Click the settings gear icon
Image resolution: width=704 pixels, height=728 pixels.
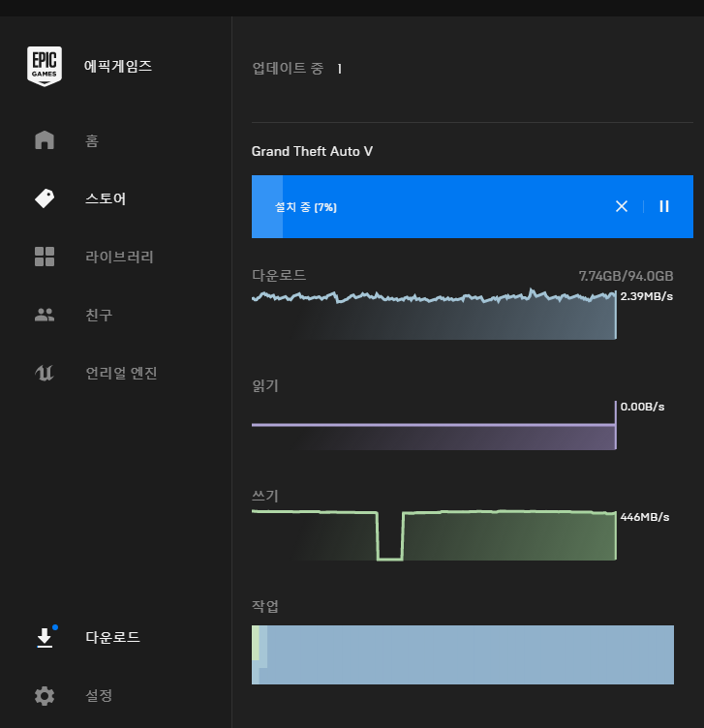(x=45, y=695)
